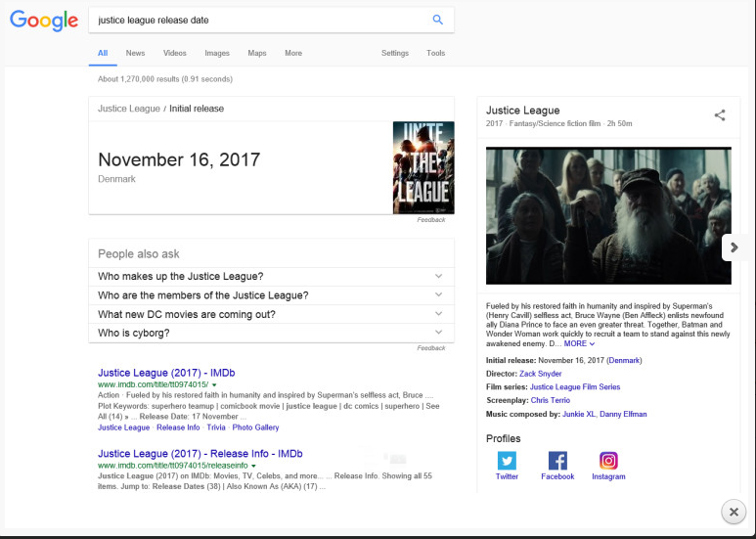The image size is (756, 539).
Task: Open Justice League (2017) - Release Info - IMDb result
Action: [200, 454]
